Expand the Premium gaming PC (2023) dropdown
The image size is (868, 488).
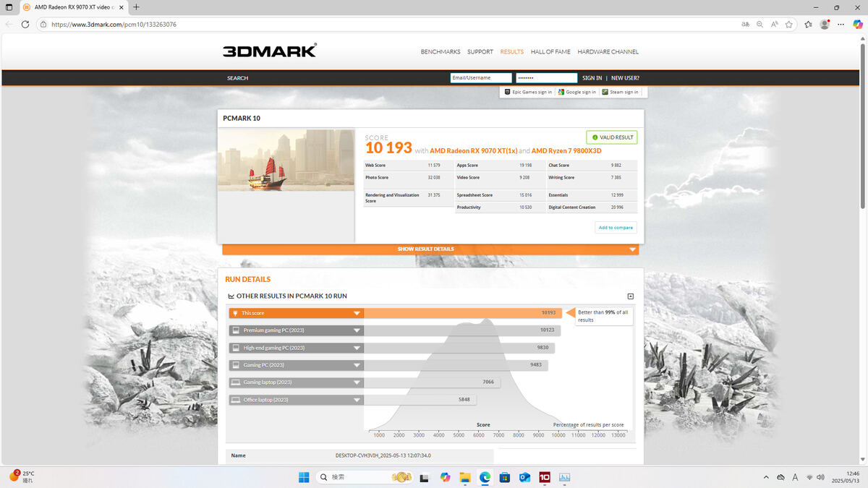(x=357, y=330)
